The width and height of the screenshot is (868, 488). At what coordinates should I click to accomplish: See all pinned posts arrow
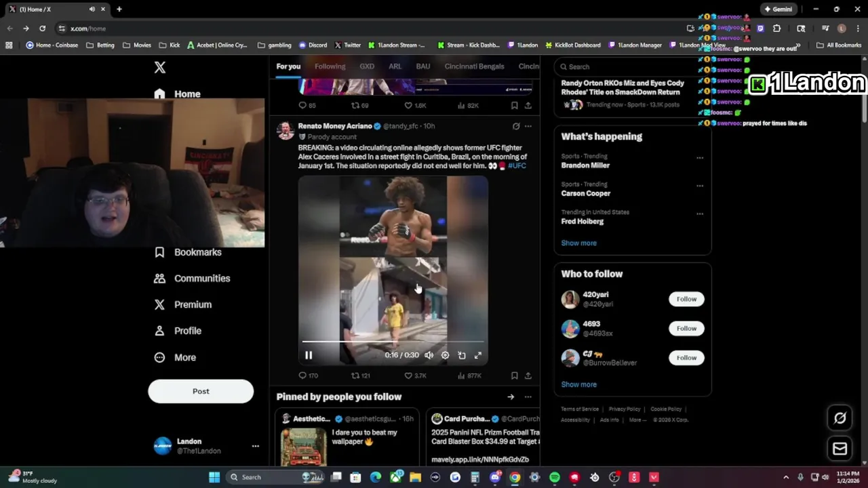coord(511,397)
